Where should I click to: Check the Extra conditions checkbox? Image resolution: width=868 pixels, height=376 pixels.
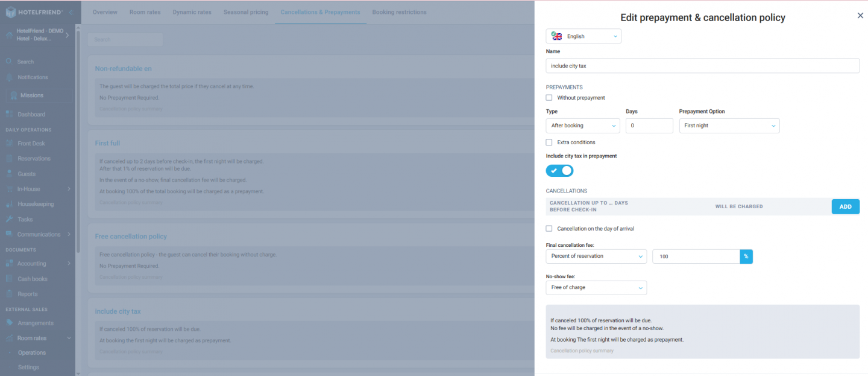[x=549, y=142]
